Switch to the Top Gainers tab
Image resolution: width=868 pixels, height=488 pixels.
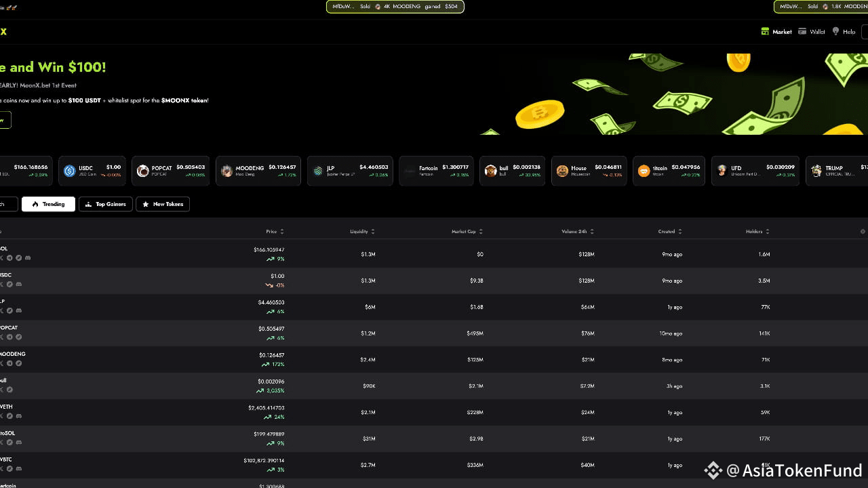point(106,204)
